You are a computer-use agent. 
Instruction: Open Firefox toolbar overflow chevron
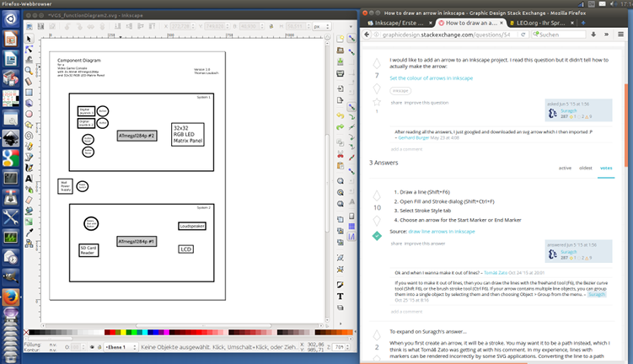(606, 35)
